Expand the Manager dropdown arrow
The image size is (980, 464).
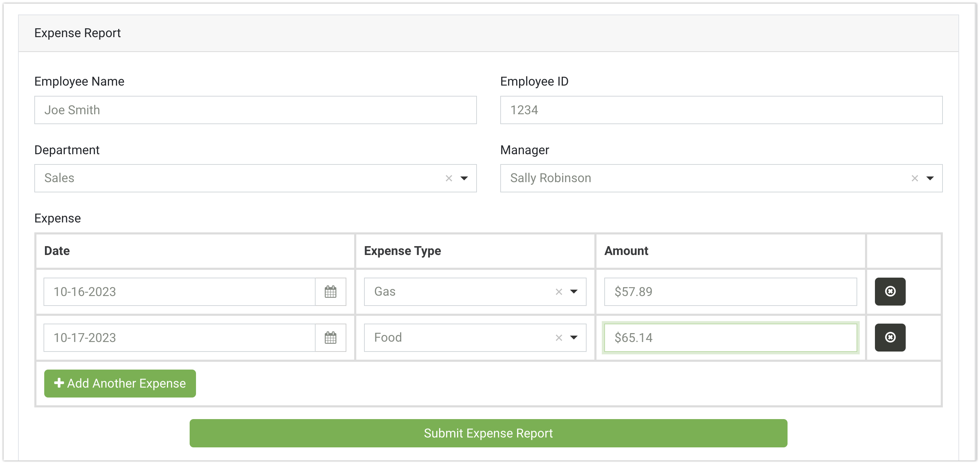tap(930, 178)
